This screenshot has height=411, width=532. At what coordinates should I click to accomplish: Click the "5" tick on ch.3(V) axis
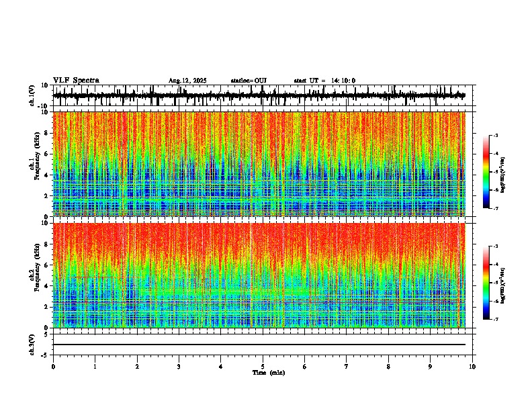click(x=47, y=334)
